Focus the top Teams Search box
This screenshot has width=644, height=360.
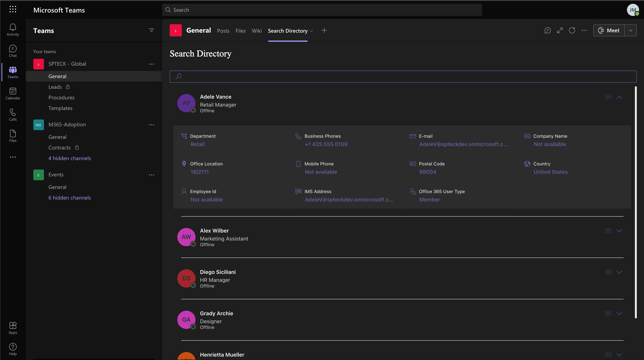point(322,10)
